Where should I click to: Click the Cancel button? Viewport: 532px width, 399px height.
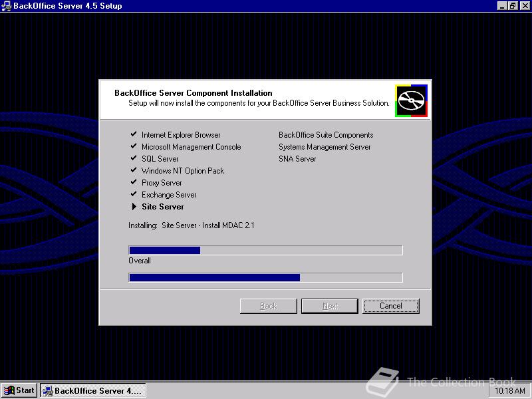point(391,306)
